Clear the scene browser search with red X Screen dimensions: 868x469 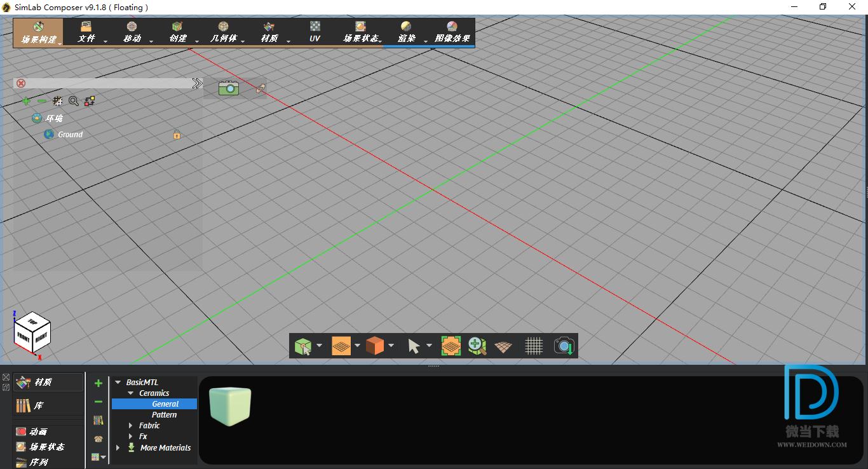[21, 83]
